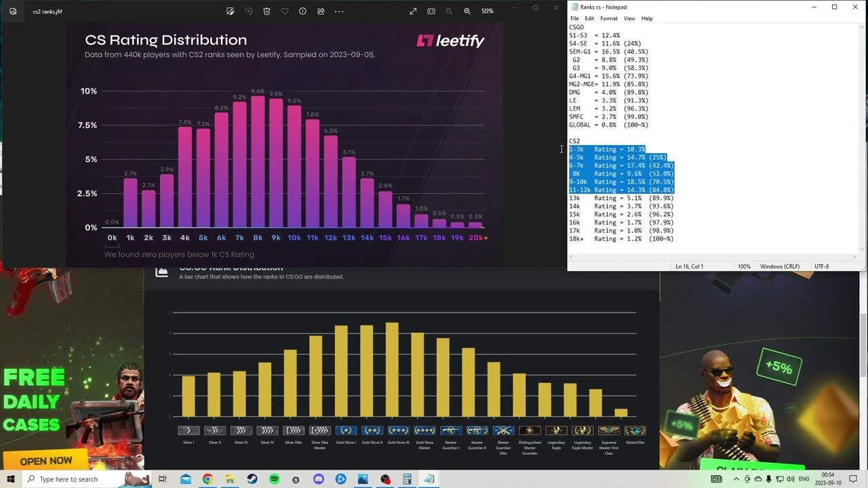Open See more options in Photos
Viewport: 868px width, 488px height.
point(339,12)
